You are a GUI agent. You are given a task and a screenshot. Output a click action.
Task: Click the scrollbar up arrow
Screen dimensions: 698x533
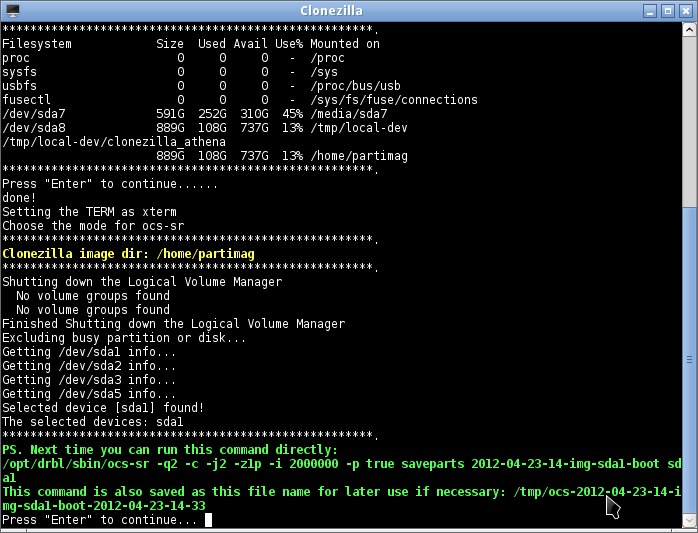click(x=690, y=29)
